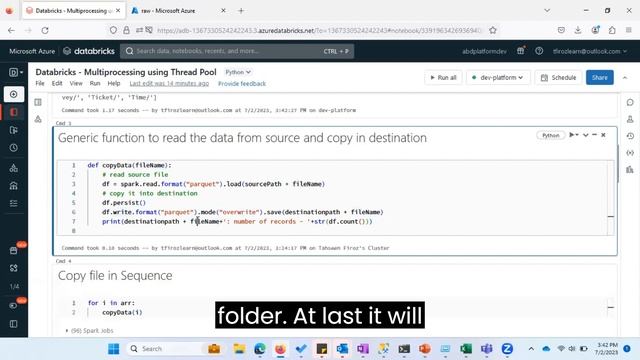Open the Marketplace sidebar icon

click(x=14, y=250)
